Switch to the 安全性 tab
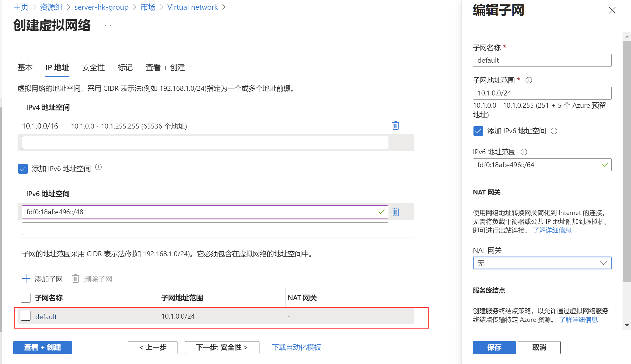Viewport: 631px width, 364px height. click(93, 68)
